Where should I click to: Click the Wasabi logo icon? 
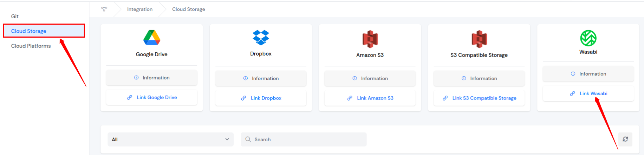(x=588, y=38)
